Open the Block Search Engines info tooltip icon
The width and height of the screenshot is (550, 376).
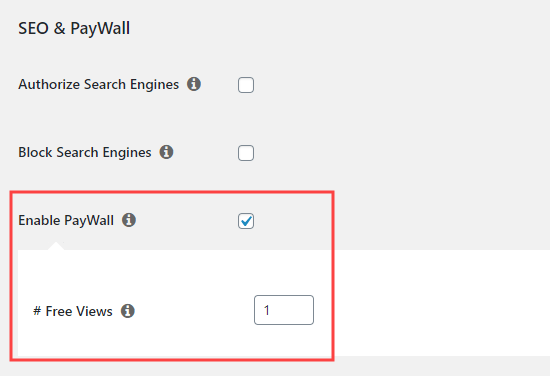[166, 152]
